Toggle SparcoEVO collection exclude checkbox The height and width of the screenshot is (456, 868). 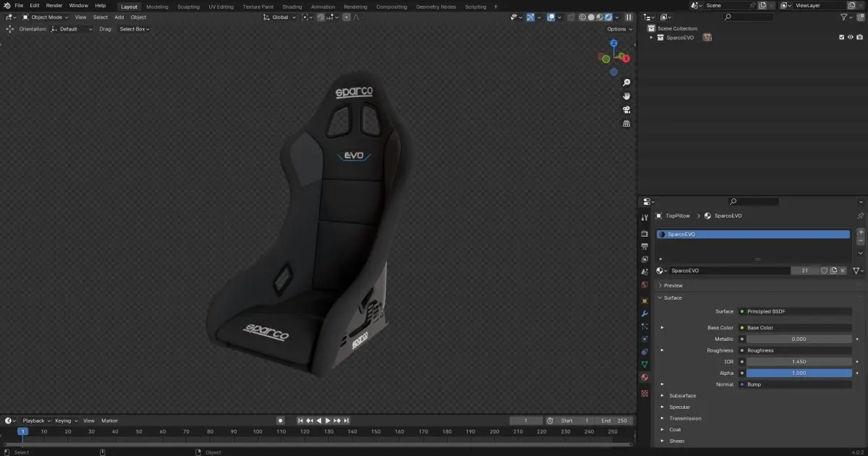point(841,37)
